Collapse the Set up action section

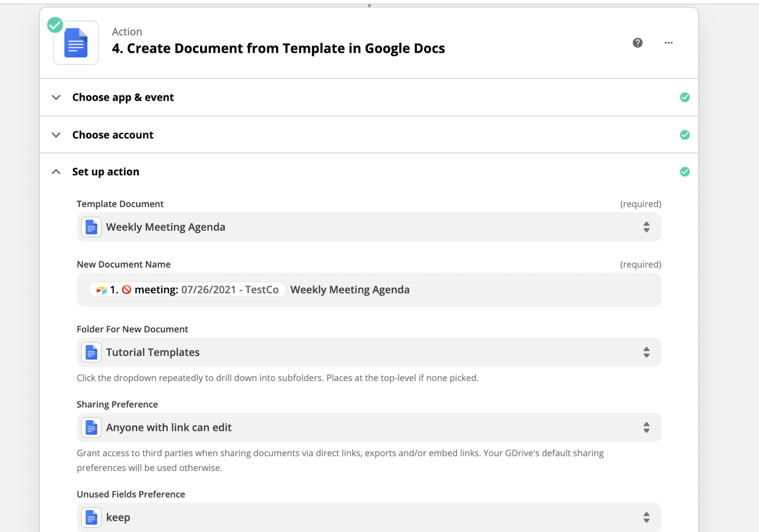(56, 172)
